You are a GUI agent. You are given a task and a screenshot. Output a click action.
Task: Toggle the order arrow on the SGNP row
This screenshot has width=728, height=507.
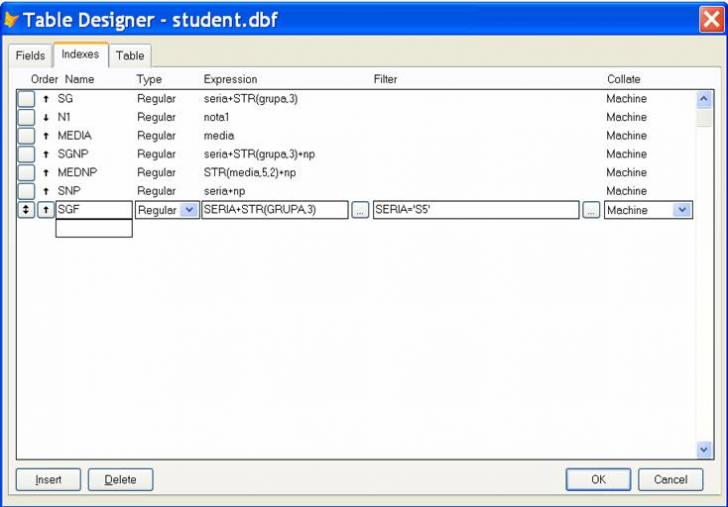(x=46, y=154)
